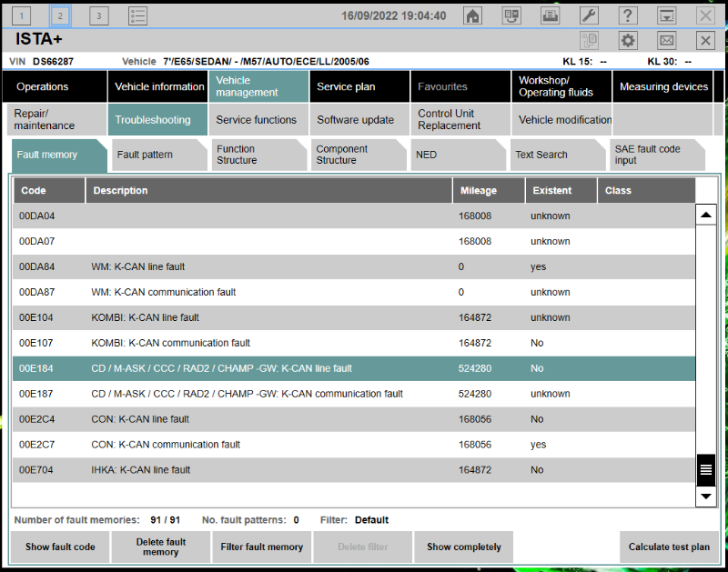Open the settings gear icon
The image size is (728, 572).
(x=628, y=40)
